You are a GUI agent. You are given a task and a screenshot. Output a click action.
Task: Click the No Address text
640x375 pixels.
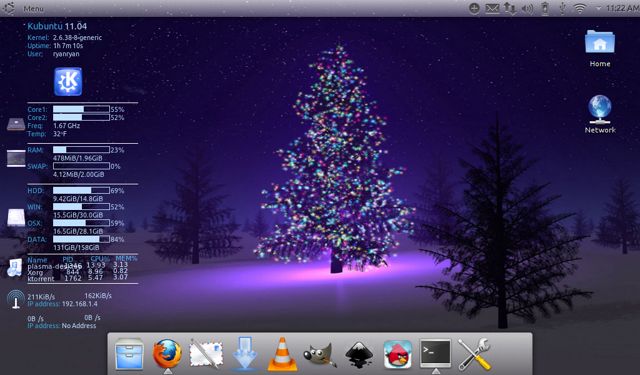(79, 326)
